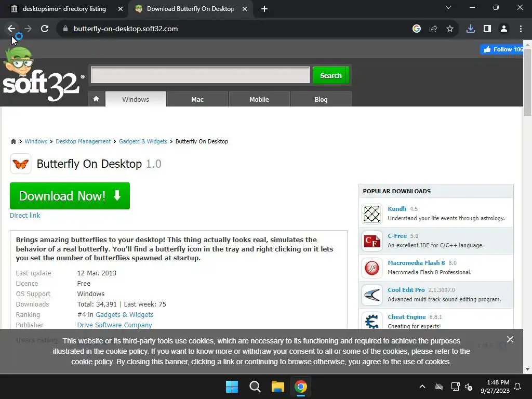This screenshot has height=399, width=532.
Task: Open the Cheat Engine title link
Action: coord(407,317)
